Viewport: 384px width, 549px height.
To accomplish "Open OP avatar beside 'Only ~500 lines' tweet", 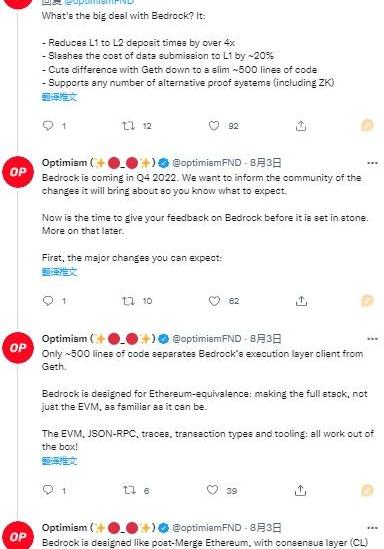I will tap(18, 348).
